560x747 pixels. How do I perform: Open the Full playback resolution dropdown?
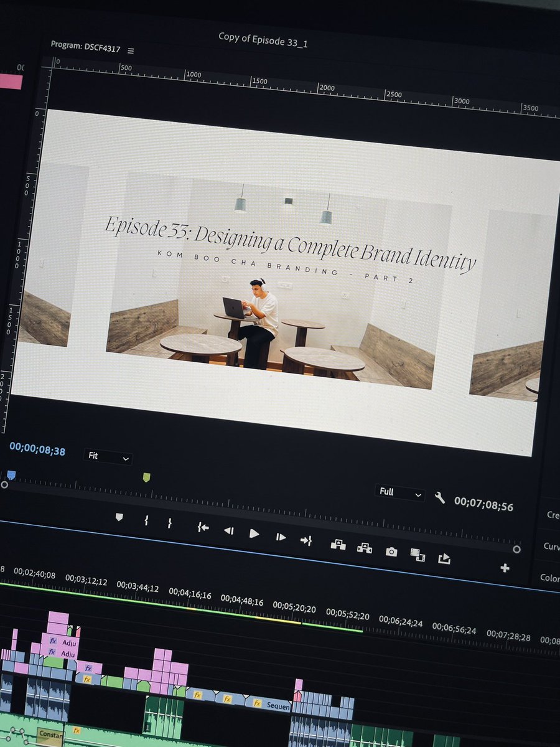click(401, 493)
